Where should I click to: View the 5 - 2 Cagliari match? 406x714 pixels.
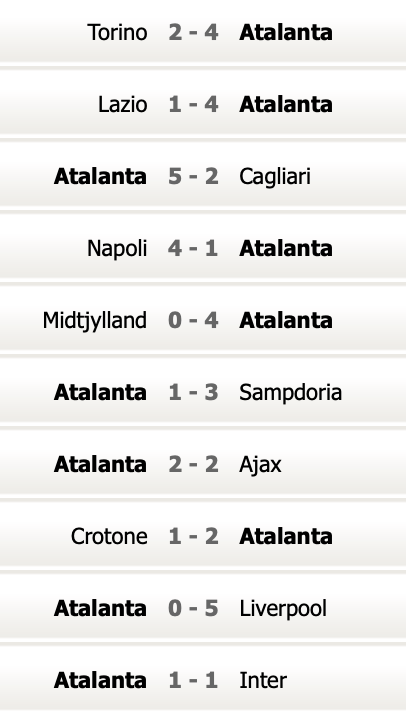(193, 177)
